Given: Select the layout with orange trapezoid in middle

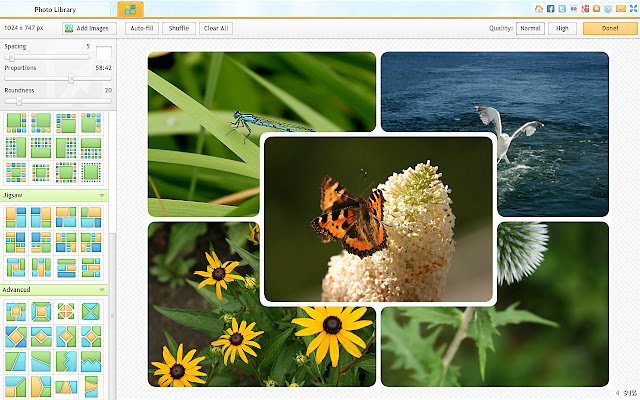Looking at the screenshot, I should click(x=66, y=387).
